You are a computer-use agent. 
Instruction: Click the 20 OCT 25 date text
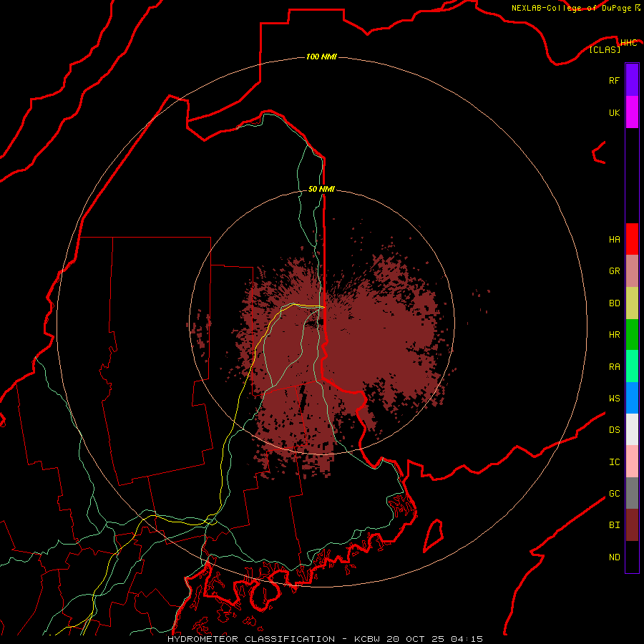415,639
